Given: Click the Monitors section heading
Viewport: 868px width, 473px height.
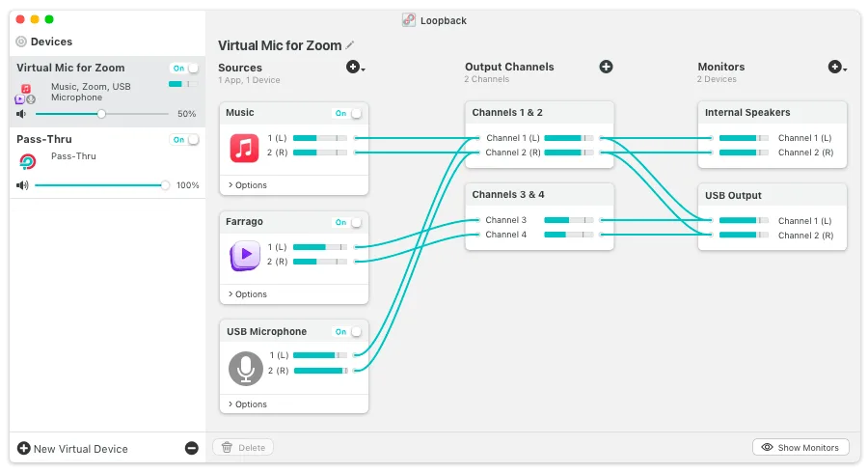Looking at the screenshot, I should pyautogui.click(x=721, y=67).
